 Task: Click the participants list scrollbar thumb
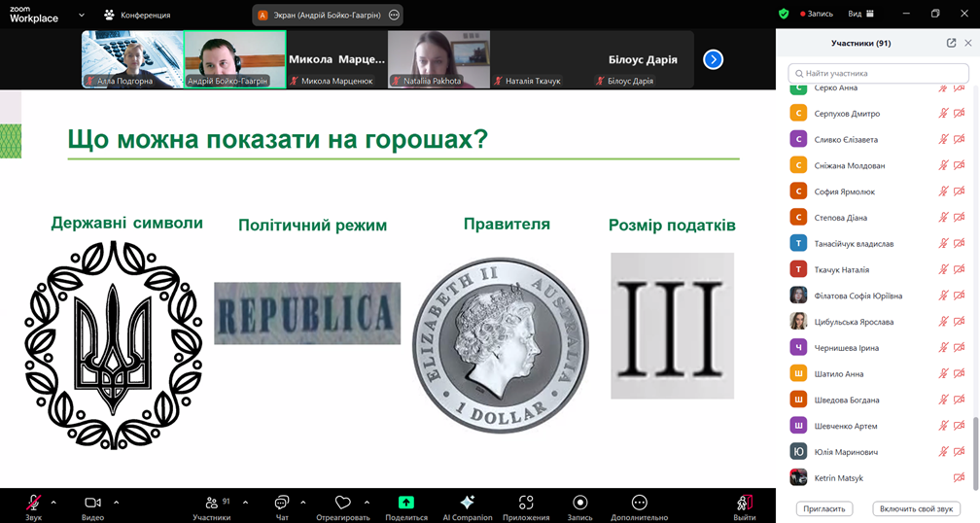[x=975, y=454]
